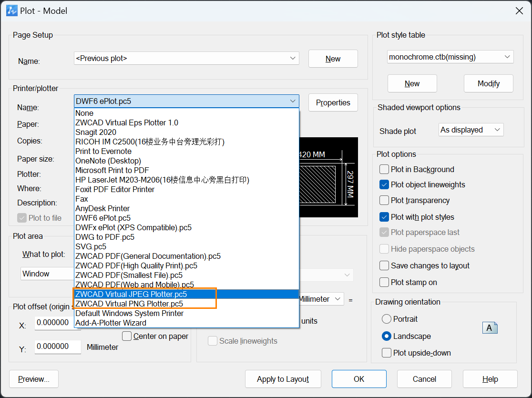
Task: Select ZWCAD PDF(High Quality Print).pc5
Action: click(186, 265)
